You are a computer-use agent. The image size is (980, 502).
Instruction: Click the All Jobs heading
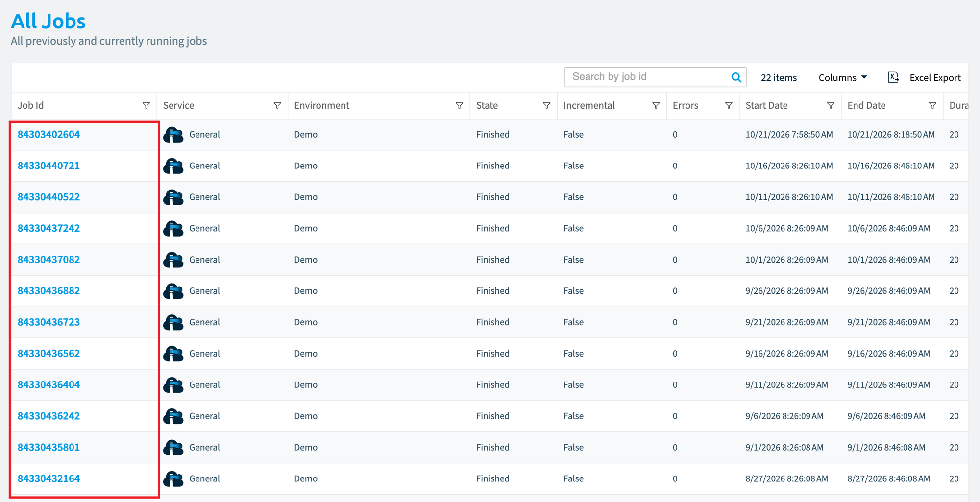tap(48, 21)
